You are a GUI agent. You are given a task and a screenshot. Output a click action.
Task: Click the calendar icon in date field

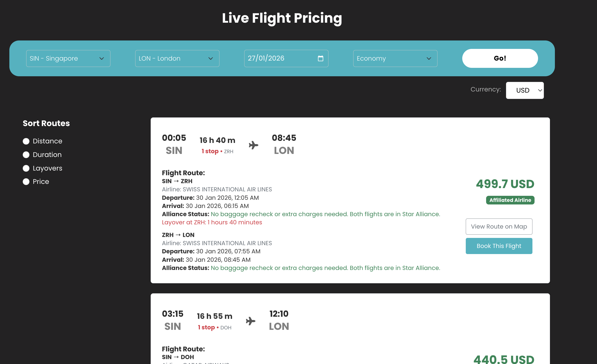(320, 58)
